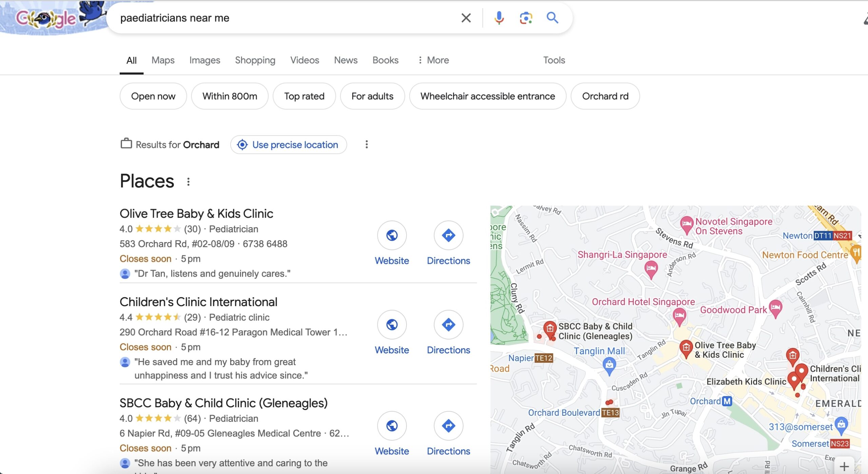Click the Somerset NS23 station label on map
This screenshot has height=474, width=868.
point(821,444)
